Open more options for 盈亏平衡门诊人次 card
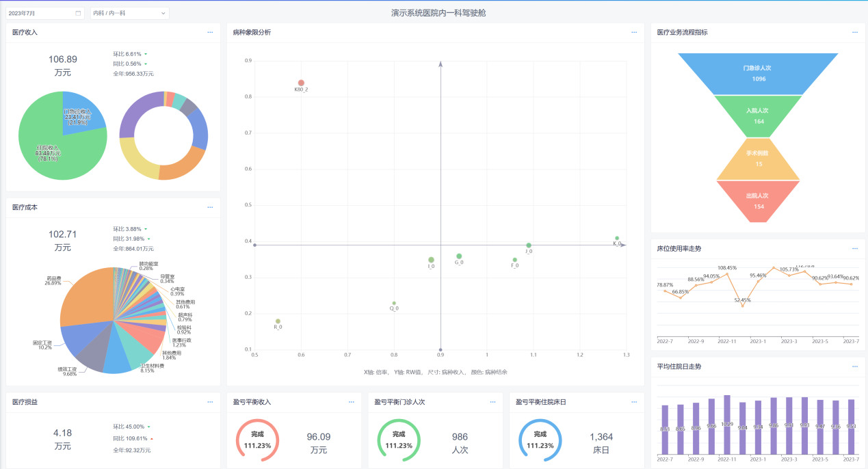Image resolution: width=868 pixels, height=469 pixels. click(x=493, y=402)
